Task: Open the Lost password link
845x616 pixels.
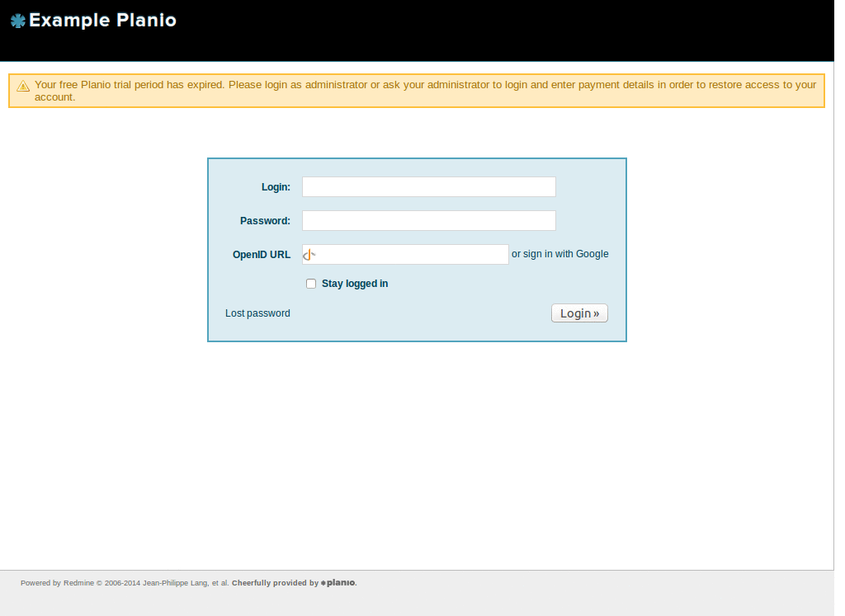Action: (x=257, y=313)
